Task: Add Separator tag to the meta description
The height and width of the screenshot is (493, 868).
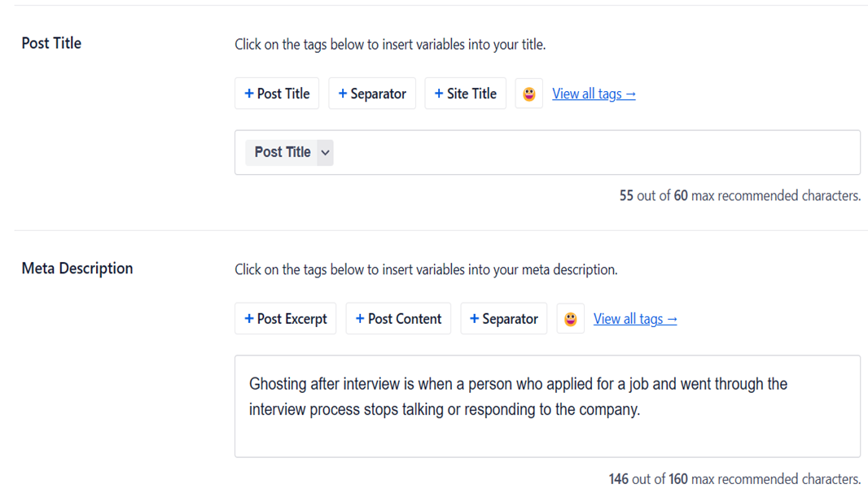Action: click(504, 319)
